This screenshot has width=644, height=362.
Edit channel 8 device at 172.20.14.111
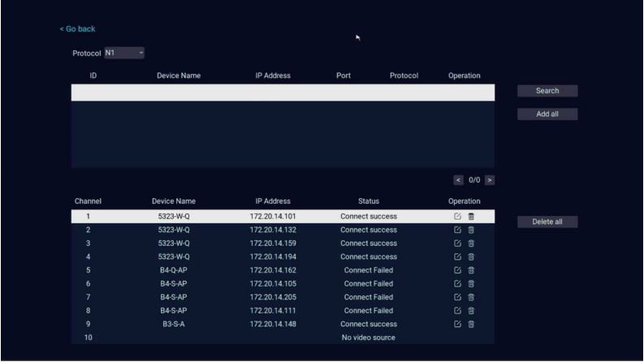[x=458, y=311]
